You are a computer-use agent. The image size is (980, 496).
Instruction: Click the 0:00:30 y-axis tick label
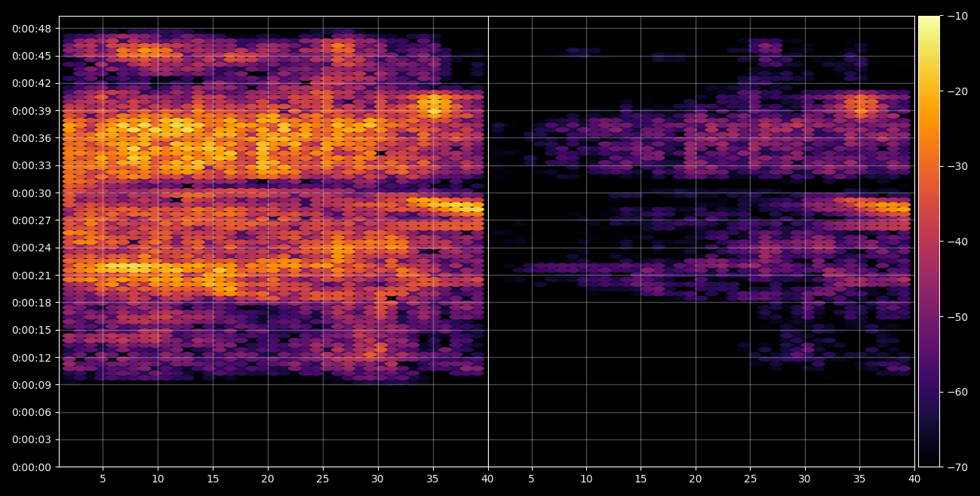click(x=32, y=193)
